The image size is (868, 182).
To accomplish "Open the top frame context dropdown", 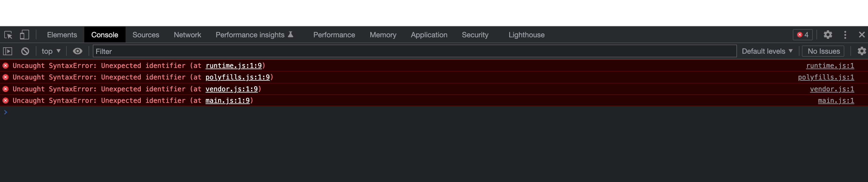I will pyautogui.click(x=51, y=51).
